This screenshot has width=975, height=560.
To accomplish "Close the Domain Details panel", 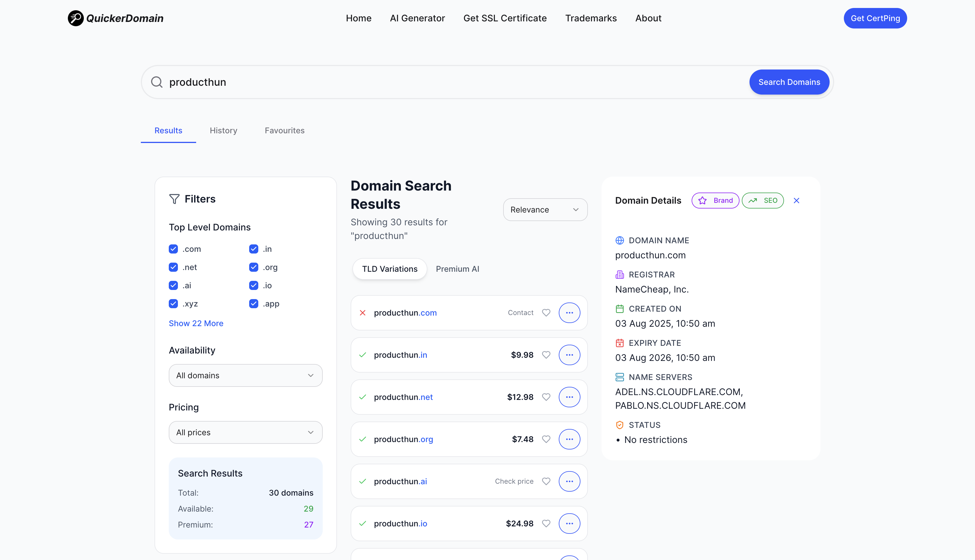I will point(796,200).
